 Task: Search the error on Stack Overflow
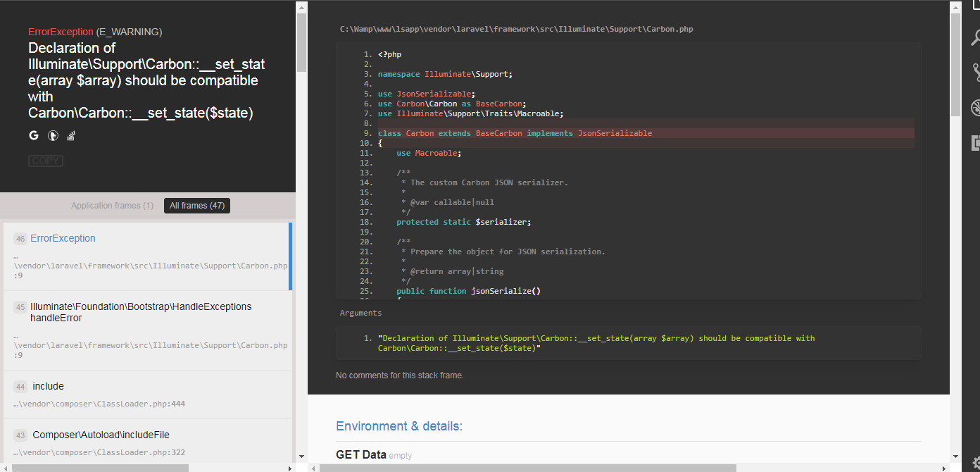pyautogui.click(x=71, y=136)
